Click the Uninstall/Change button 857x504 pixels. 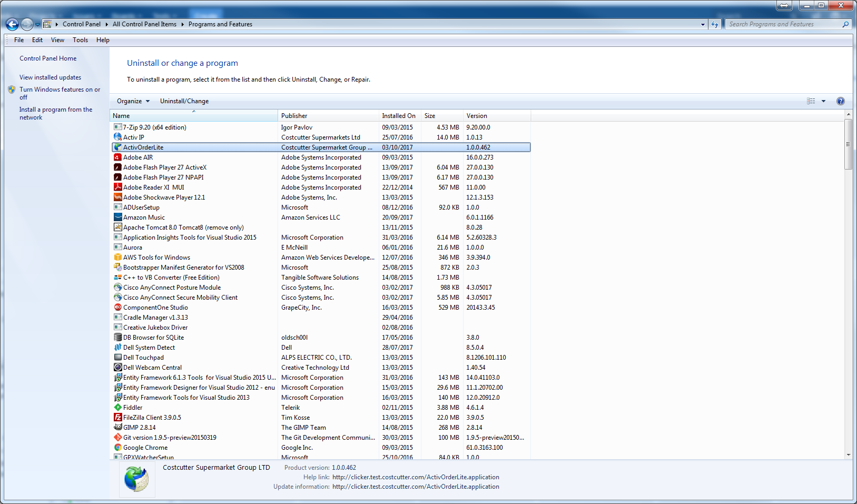pyautogui.click(x=184, y=101)
